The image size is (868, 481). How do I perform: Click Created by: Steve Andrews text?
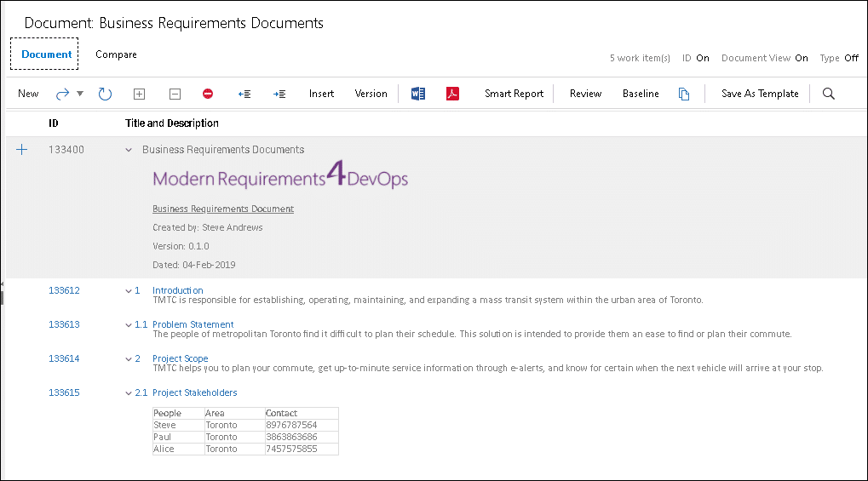pyautogui.click(x=208, y=227)
